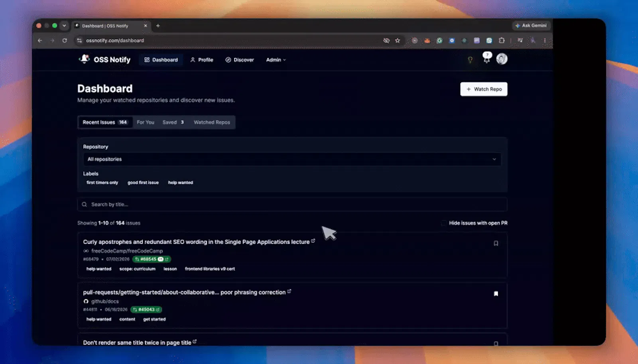The height and width of the screenshot is (364, 638).
Task: Open linked pull request #68545
Action: click(152, 259)
